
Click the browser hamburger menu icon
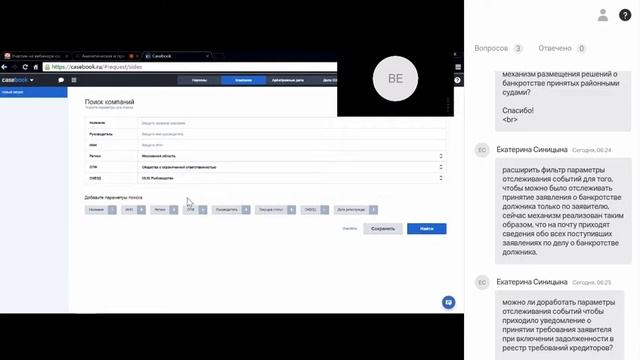click(x=458, y=67)
